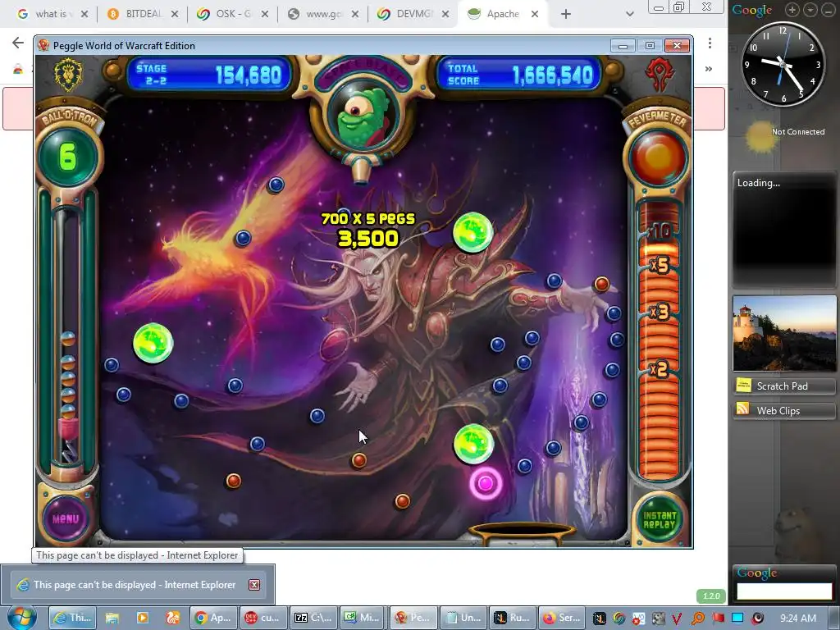Screen dimensions: 840x630
Task: Click the sidebar Google search input field
Action: pyautogui.click(x=784, y=591)
